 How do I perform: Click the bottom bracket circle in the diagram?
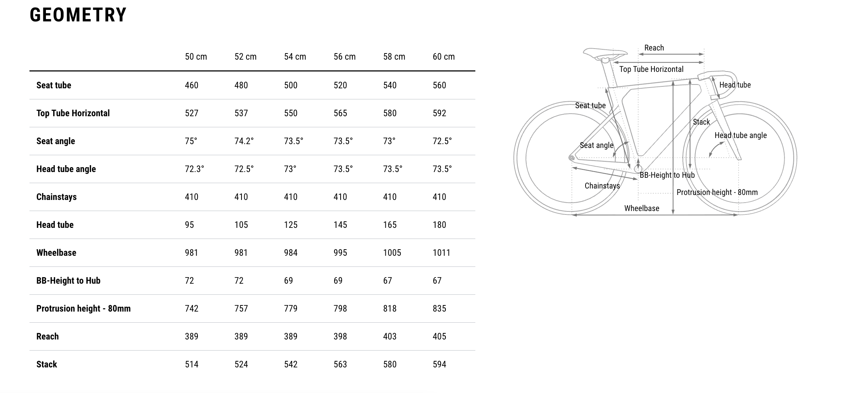coord(638,169)
